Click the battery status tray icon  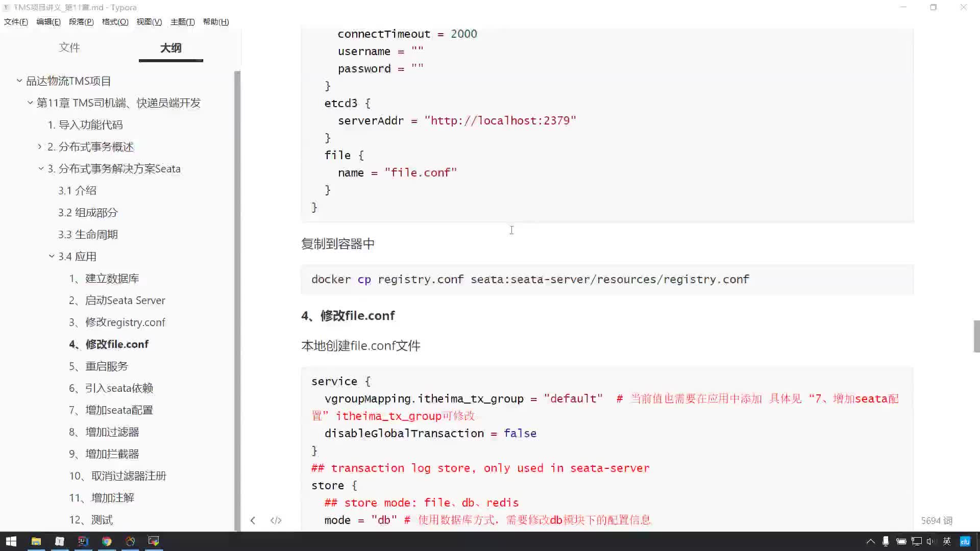[901, 541]
